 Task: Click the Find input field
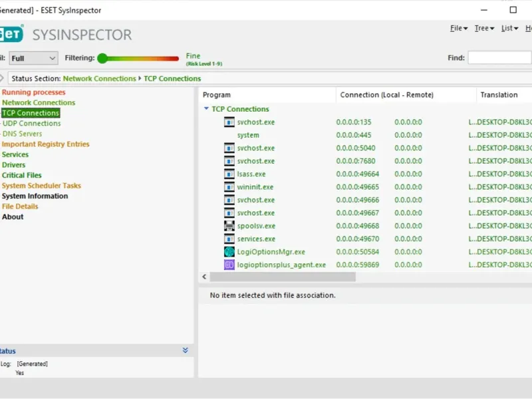(499, 58)
